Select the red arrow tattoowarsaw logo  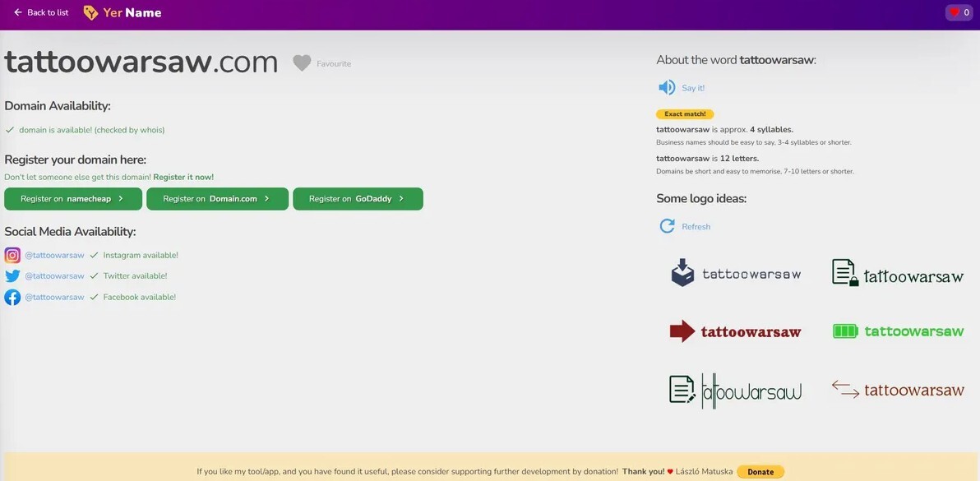pyautogui.click(x=735, y=331)
